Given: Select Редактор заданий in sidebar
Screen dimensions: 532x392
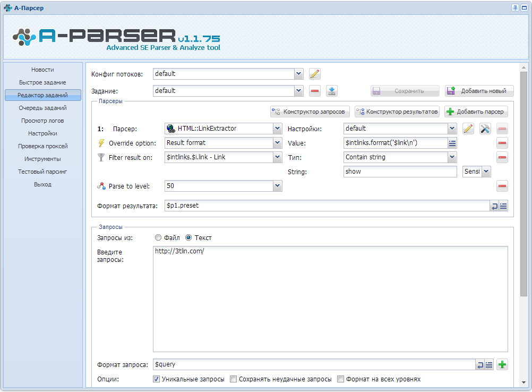Looking at the screenshot, I should 43,95.
